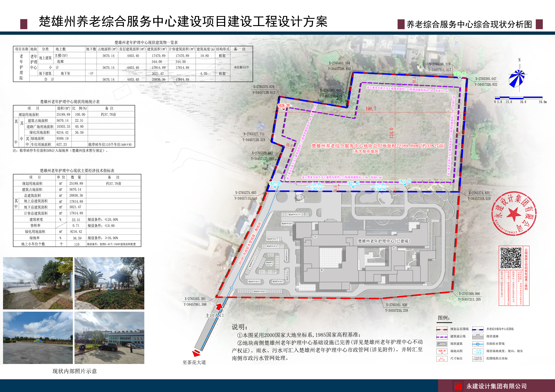Click the 养老综合服务中心范围线 blue legend symbol
The height and width of the screenshot is (392, 555).
(478, 329)
